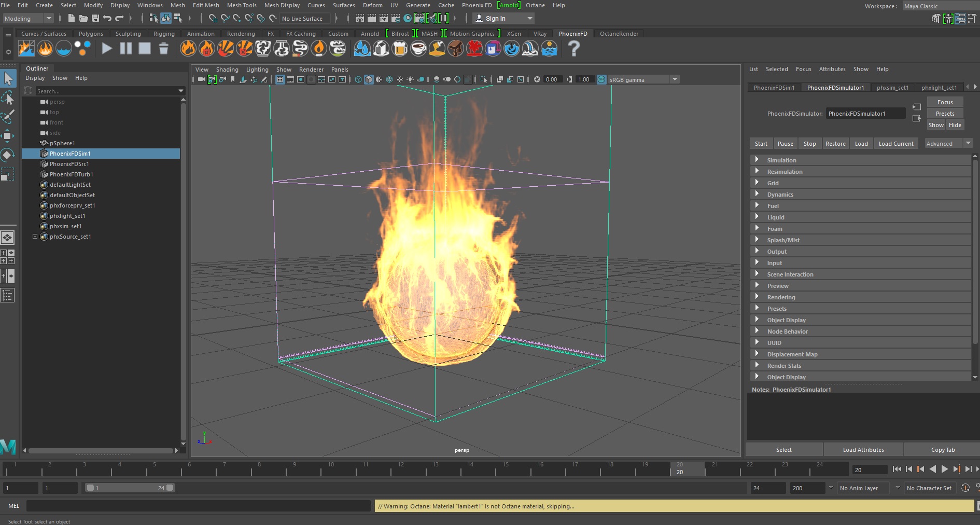
Task: Open the Advanced mode dropdown
Action: pos(948,144)
